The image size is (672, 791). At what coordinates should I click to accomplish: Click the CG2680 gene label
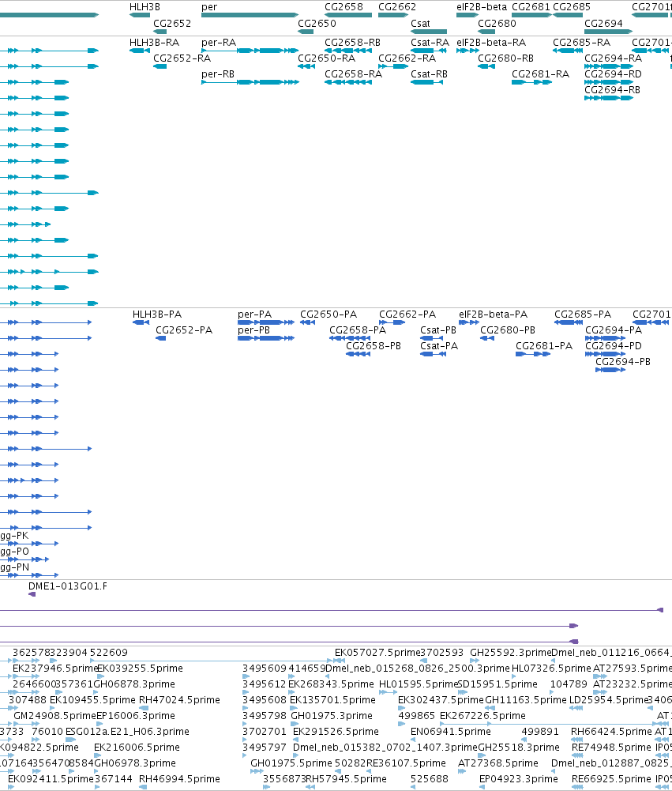[497, 23]
